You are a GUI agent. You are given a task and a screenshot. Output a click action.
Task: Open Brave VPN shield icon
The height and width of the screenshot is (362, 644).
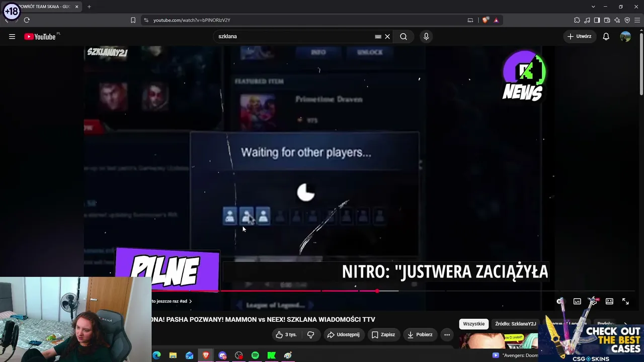click(x=627, y=20)
